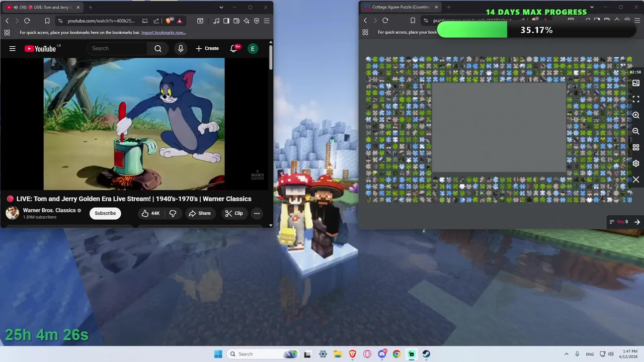Reload the YouTube page
Viewport: 644px width, 362px height.
tap(27, 21)
